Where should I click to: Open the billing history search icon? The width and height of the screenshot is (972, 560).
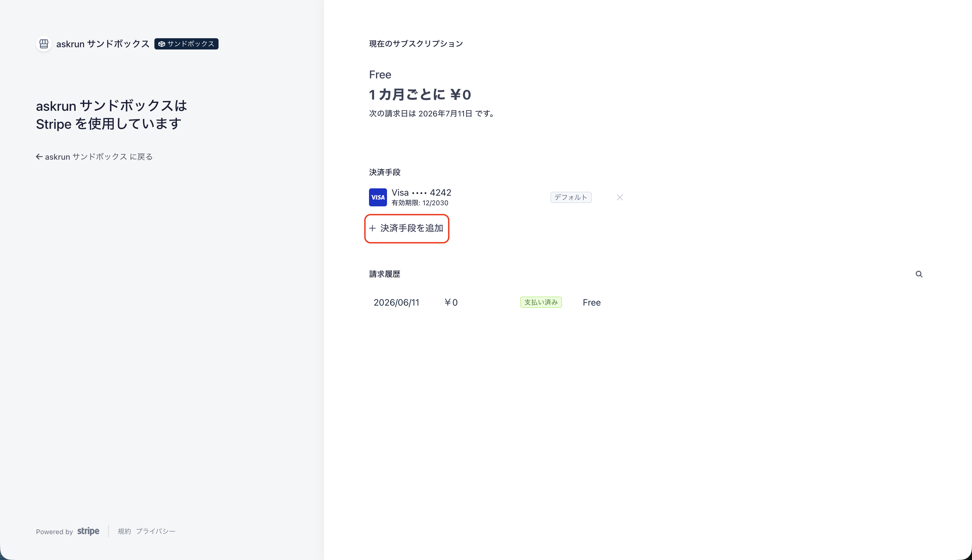point(919,274)
